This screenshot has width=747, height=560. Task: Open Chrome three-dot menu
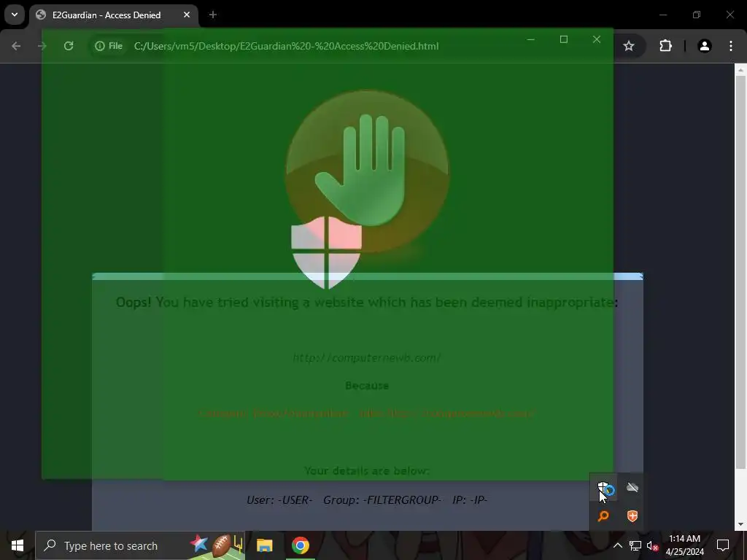click(x=731, y=46)
